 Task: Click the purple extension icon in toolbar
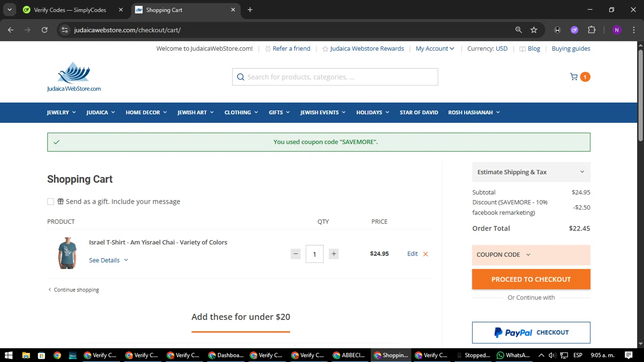coord(574,30)
